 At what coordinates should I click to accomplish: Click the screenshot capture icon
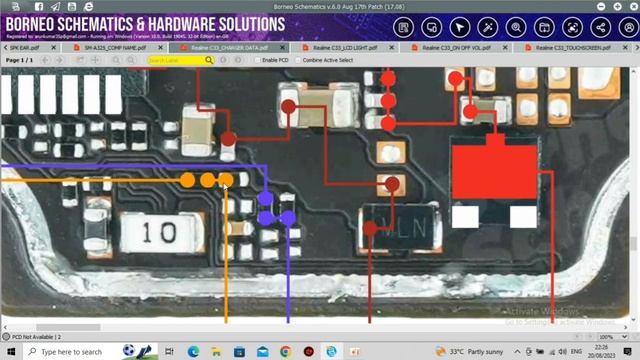pos(572,27)
